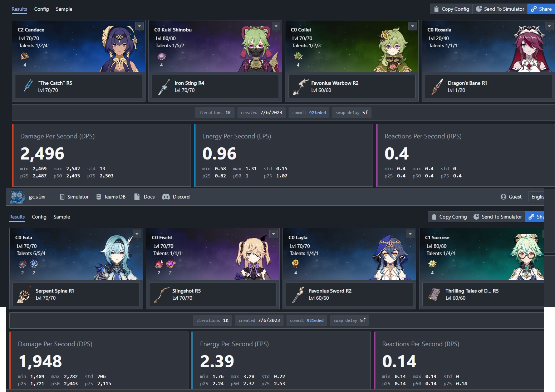Open the English language selector
This screenshot has width=555, height=392.
[x=536, y=197]
